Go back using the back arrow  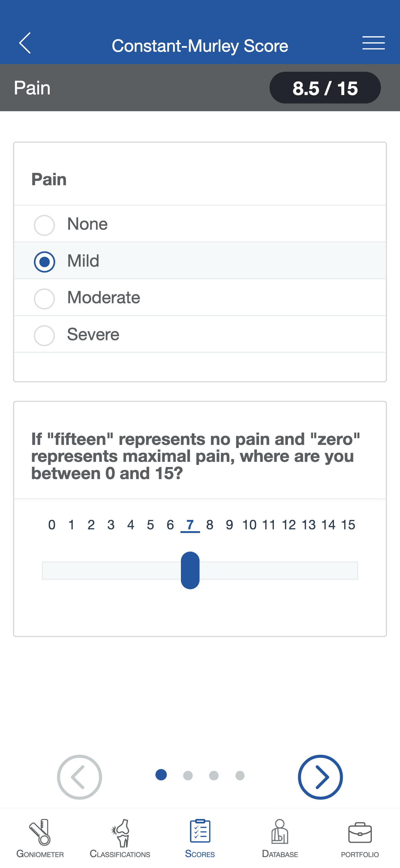point(25,44)
